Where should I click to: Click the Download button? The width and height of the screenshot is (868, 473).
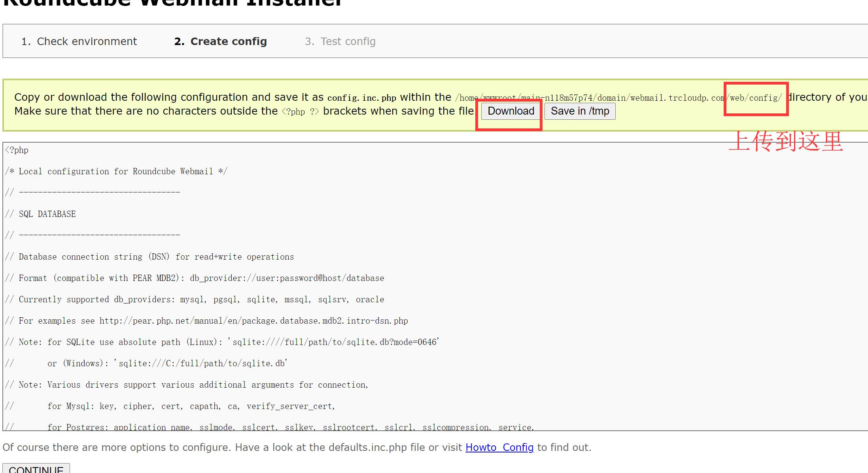[511, 111]
